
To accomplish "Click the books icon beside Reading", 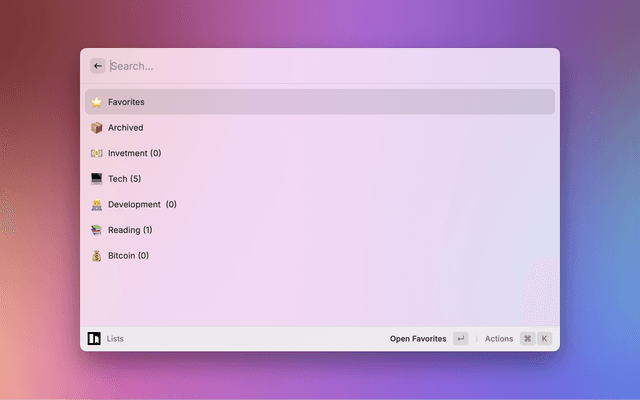I will tap(96, 230).
